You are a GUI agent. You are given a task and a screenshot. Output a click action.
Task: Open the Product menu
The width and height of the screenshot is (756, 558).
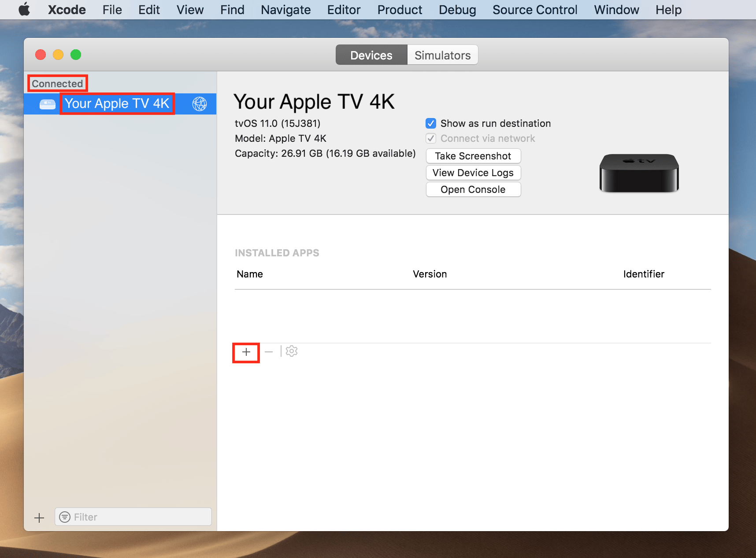[x=400, y=10]
